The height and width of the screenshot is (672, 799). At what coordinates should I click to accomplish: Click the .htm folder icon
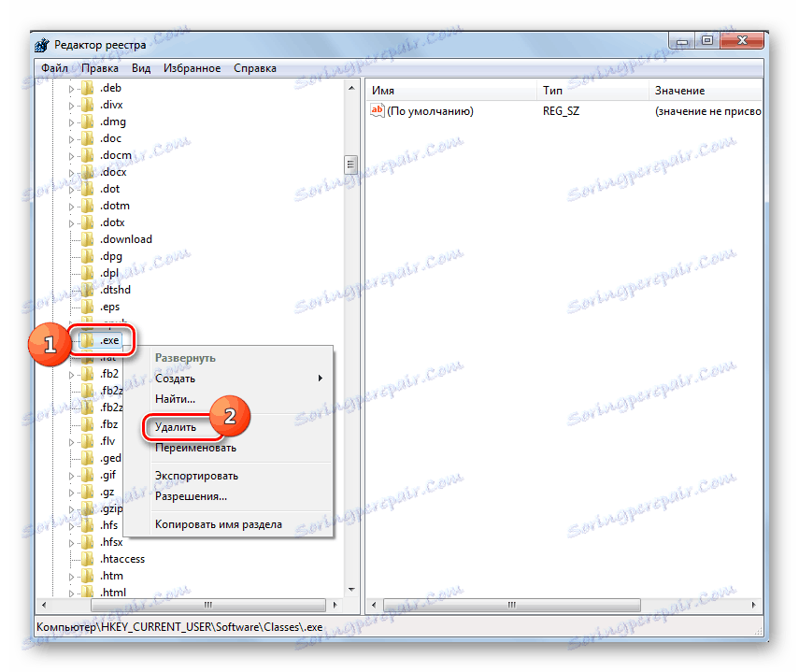point(88,575)
